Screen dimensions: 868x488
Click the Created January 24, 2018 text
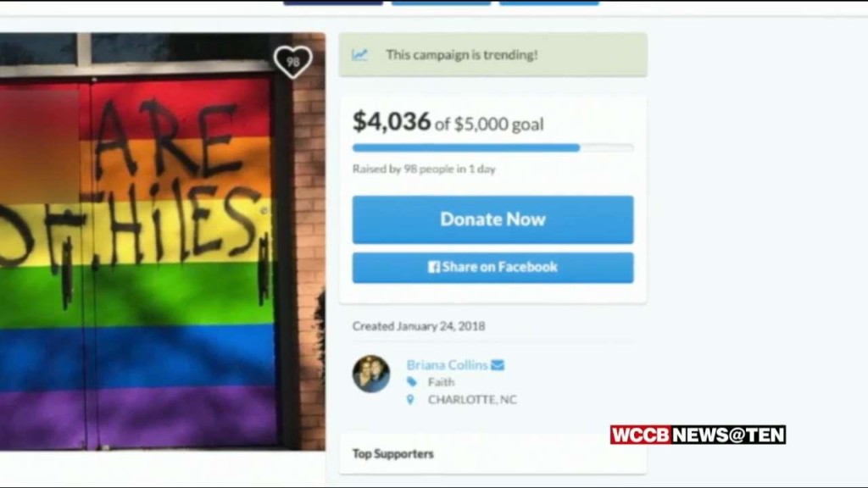[419, 326]
